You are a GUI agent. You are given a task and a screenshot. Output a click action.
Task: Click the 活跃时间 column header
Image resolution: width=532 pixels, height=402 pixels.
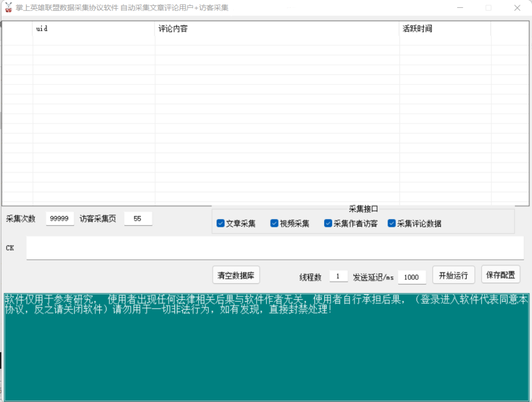(445, 29)
